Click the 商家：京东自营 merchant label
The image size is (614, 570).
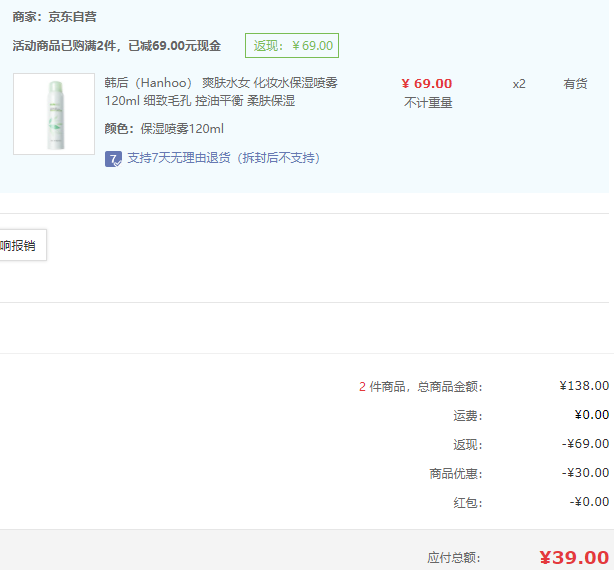(54, 17)
